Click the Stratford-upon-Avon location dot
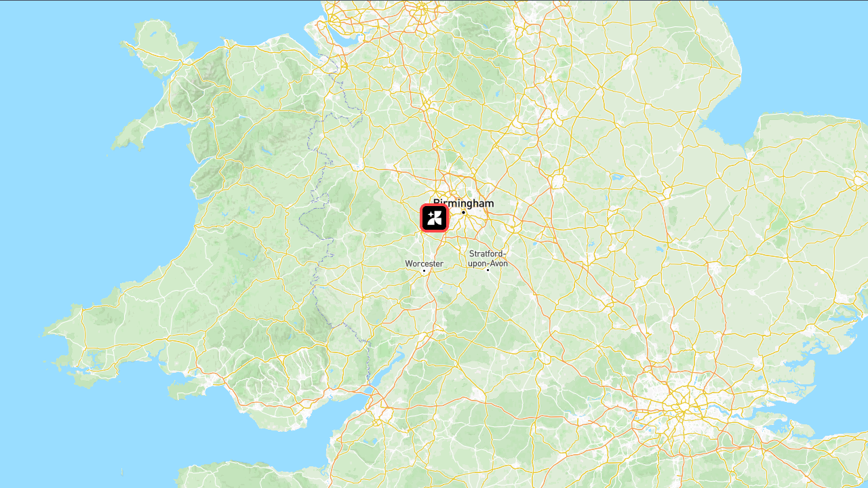This screenshot has width=868, height=488. point(488,270)
